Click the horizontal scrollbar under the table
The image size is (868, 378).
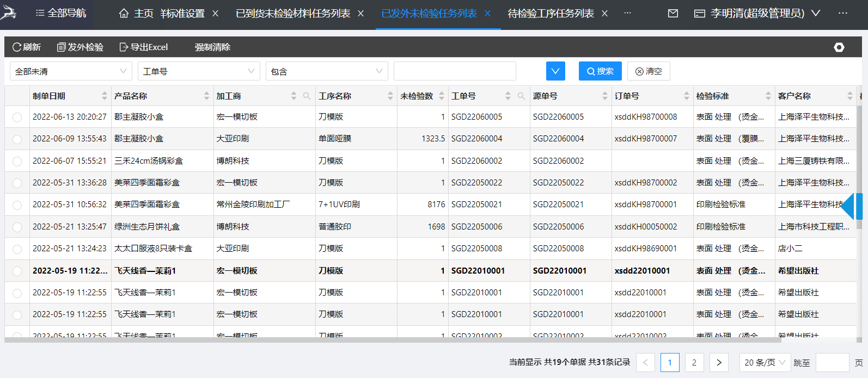(x=381, y=340)
